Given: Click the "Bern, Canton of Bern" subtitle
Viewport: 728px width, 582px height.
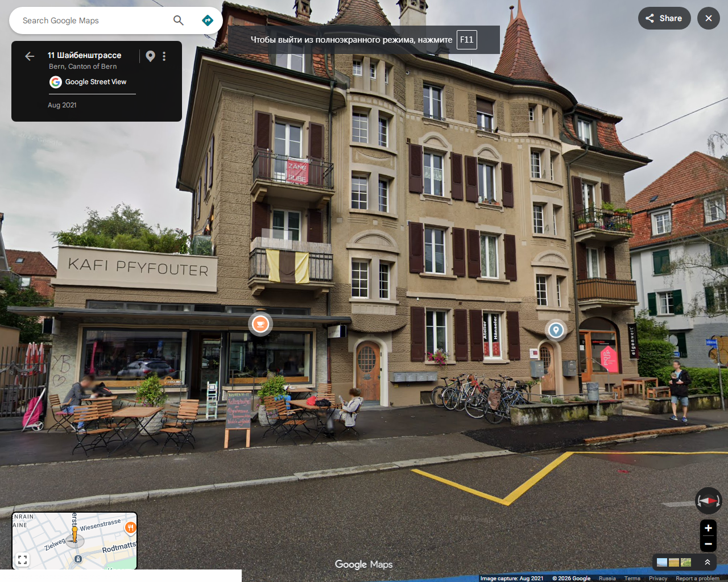Looking at the screenshot, I should [83, 66].
